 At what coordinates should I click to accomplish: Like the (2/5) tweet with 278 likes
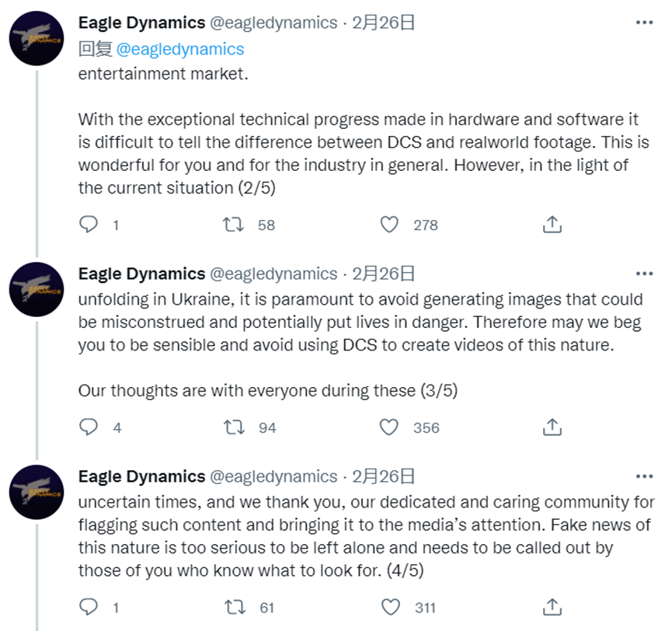(389, 225)
